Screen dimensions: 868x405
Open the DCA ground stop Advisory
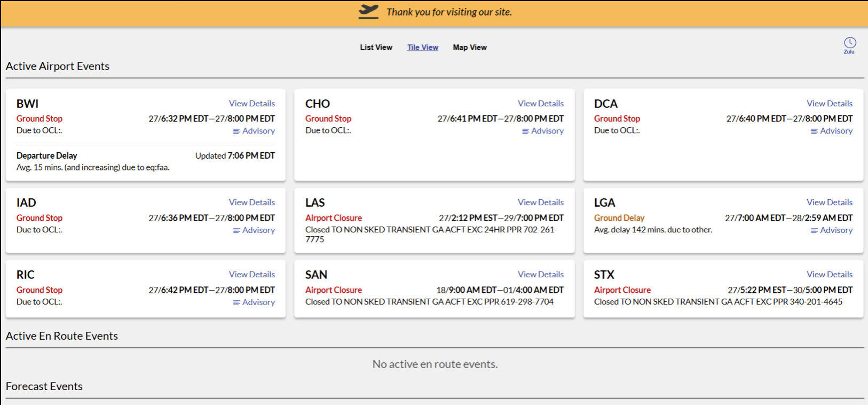pos(832,131)
